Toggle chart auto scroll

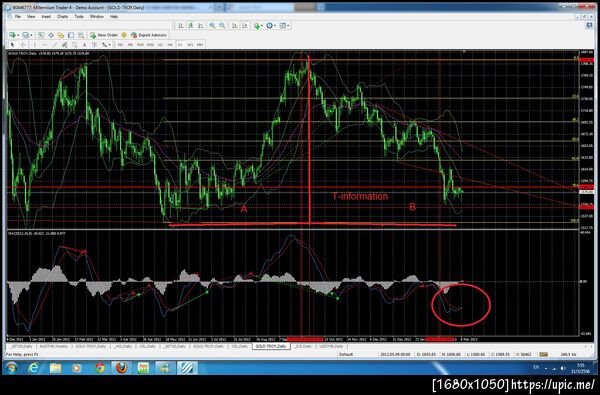click(235, 26)
